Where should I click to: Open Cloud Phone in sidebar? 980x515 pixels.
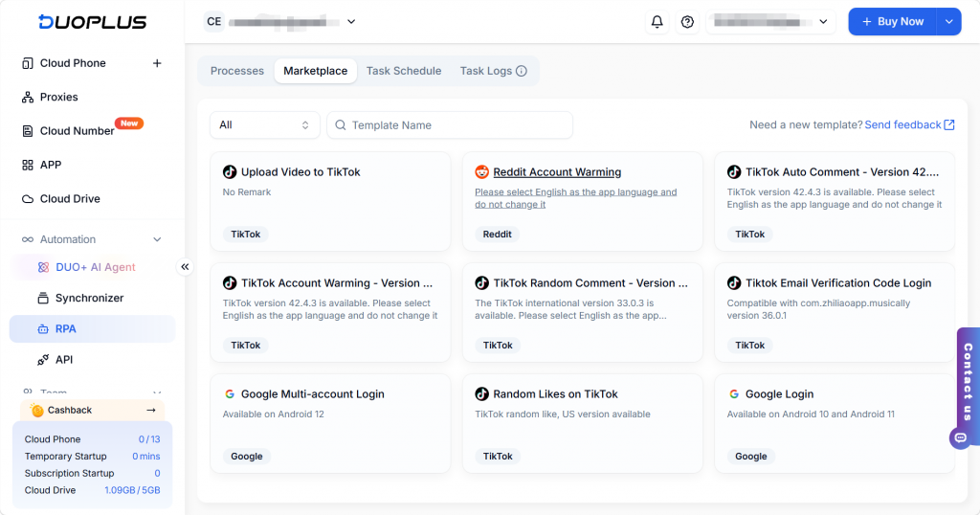(73, 63)
